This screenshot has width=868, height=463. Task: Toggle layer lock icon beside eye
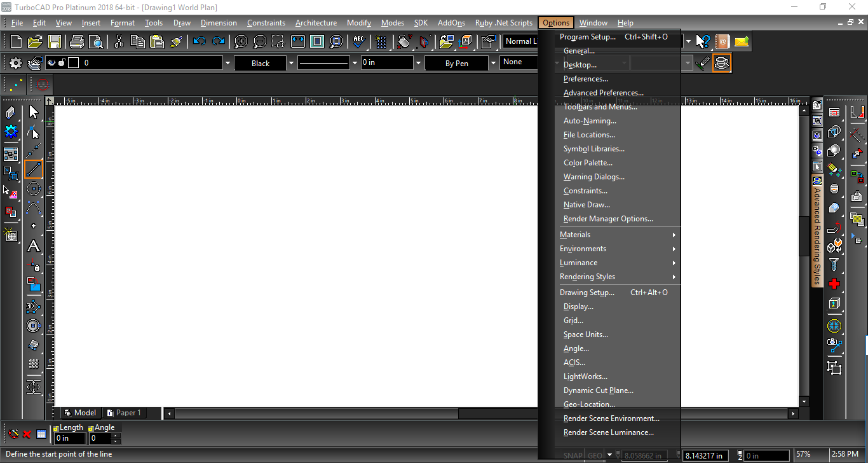click(x=62, y=63)
